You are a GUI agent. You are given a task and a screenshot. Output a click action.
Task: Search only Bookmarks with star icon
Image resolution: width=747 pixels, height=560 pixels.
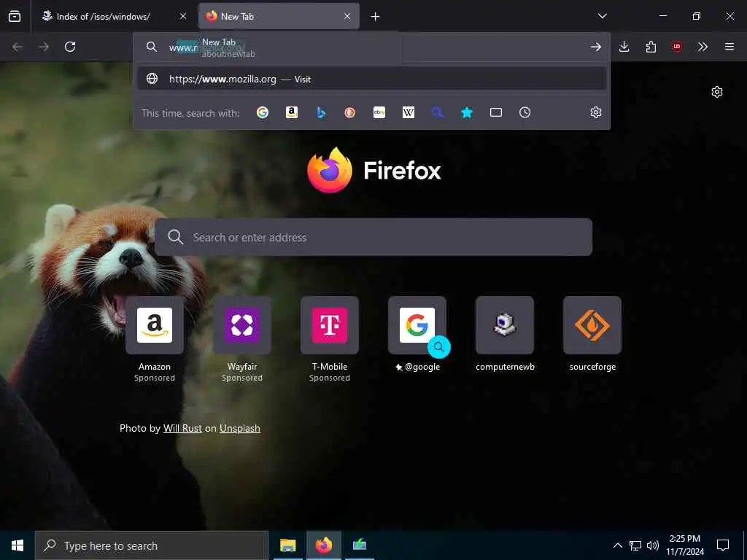pos(467,112)
